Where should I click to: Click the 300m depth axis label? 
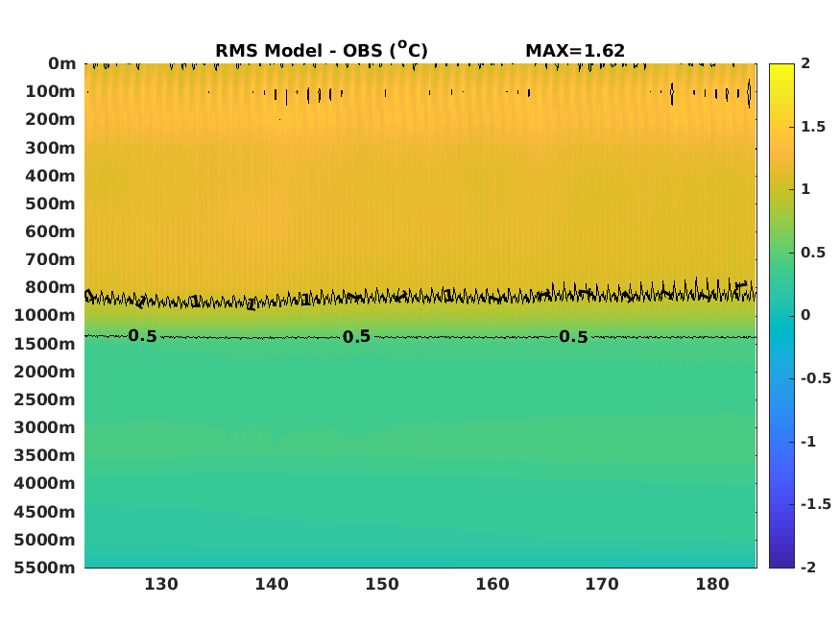50,148
